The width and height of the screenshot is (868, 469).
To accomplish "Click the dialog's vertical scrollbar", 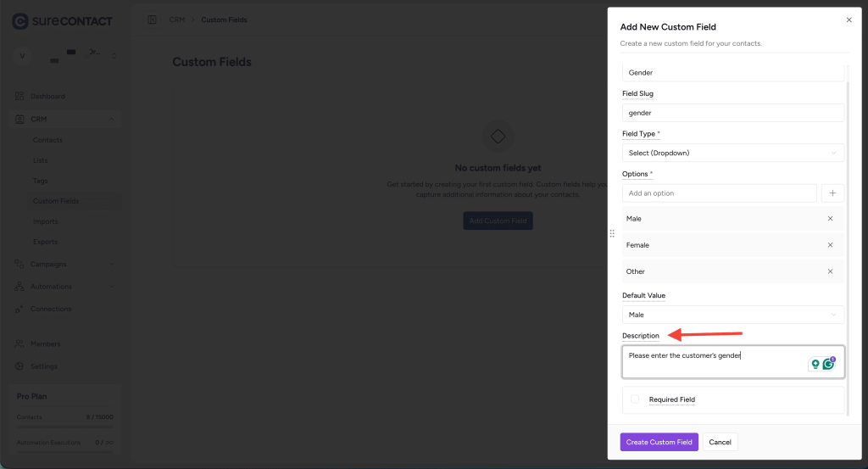I will click(849, 246).
